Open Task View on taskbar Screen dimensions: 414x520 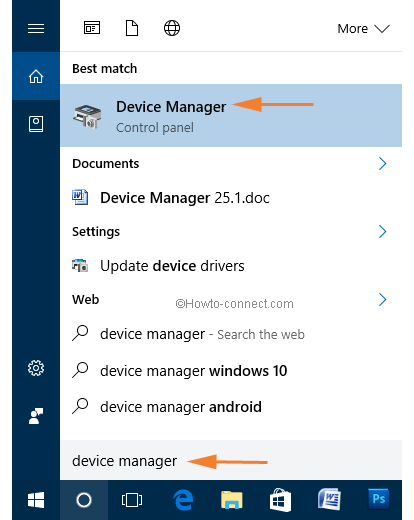pyautogui.click(x=132, y=500)
